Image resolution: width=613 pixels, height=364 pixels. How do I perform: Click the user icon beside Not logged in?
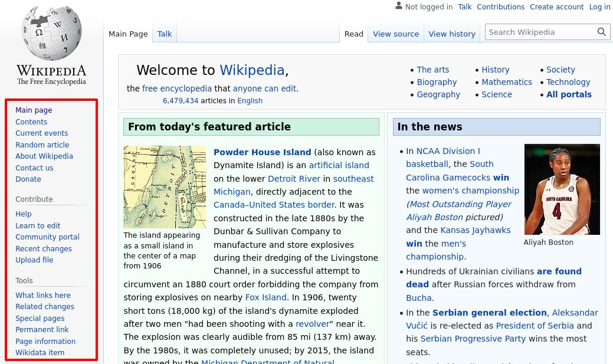[x=398, y=6]
